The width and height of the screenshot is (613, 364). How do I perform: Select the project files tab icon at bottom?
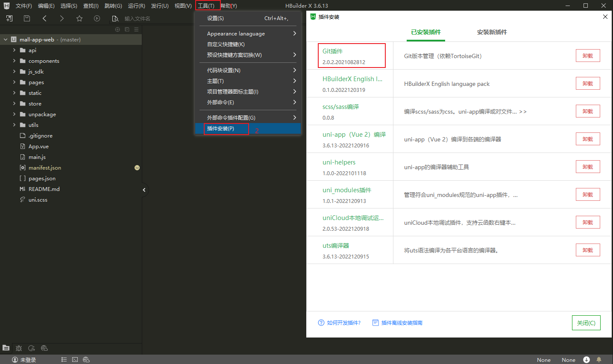[x=6, y=348]
